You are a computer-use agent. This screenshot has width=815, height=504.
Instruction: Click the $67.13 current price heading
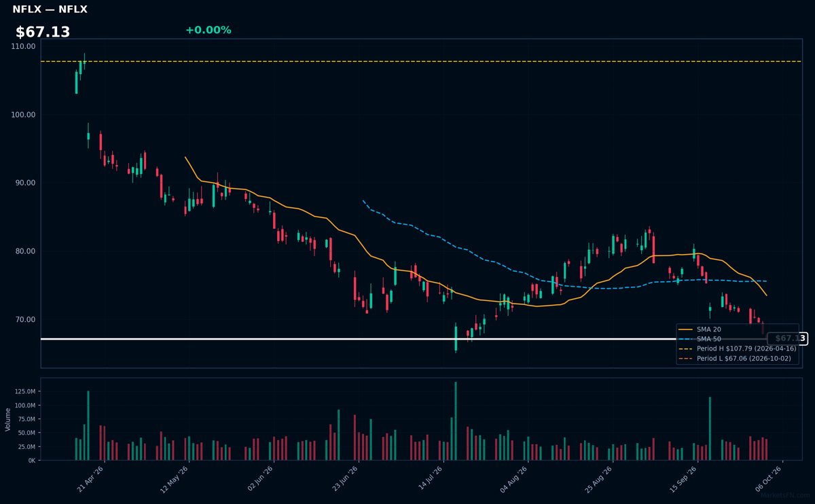43,32
